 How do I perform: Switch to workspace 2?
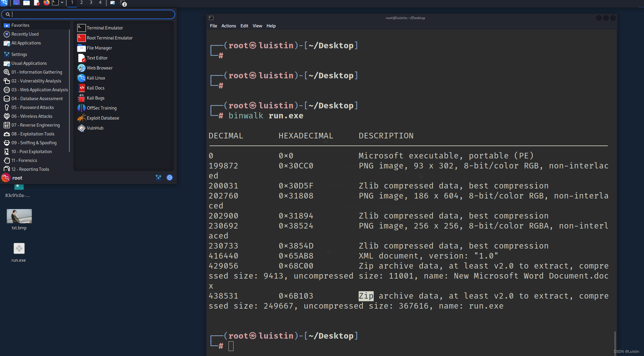[x=82, y=3]
